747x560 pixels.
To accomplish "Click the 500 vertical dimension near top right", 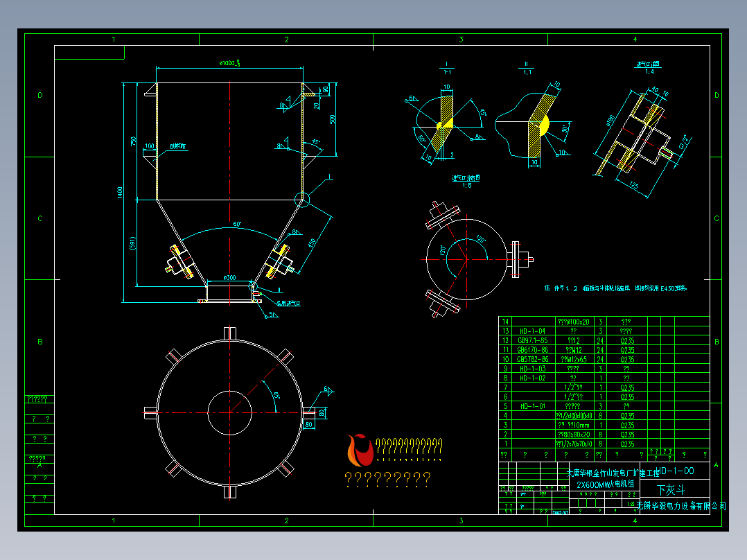I will tap(332, 119).
